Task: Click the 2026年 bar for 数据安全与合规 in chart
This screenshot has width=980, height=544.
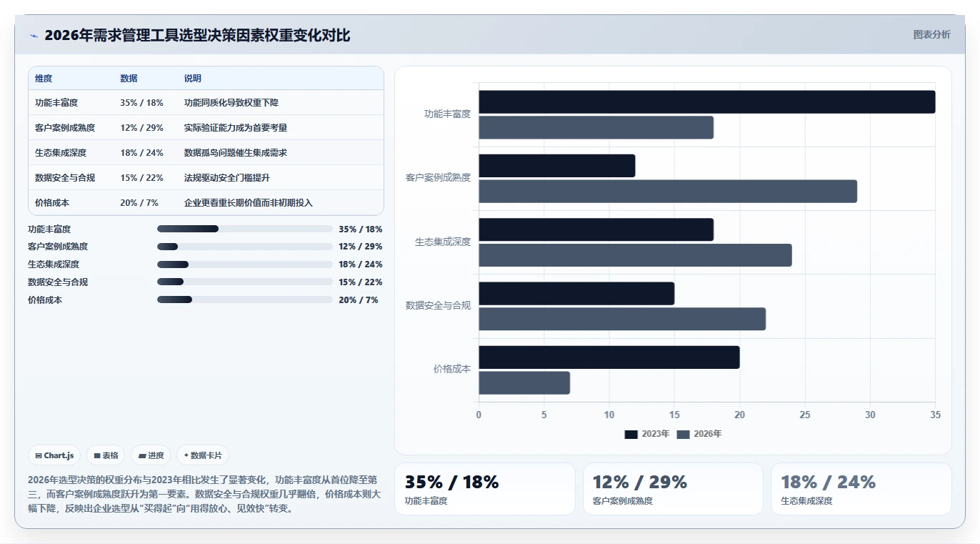Action: pyautogui.click(x=622, y=319)
